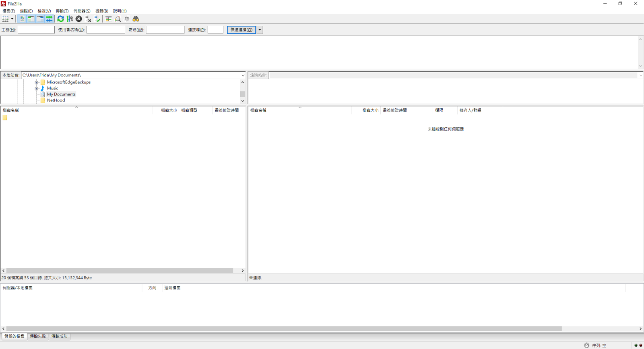Expand the MicrosoftEdgeBackups folder node
This screenshot has width=644, height=349.
click(x=36, y=83)
